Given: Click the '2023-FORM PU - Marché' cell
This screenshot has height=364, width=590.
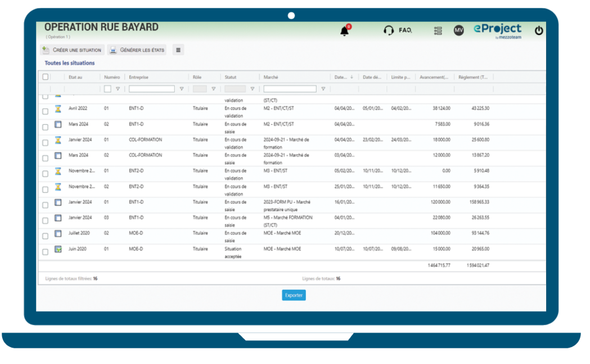Looking at the screenshot, I should pos(287,205).
